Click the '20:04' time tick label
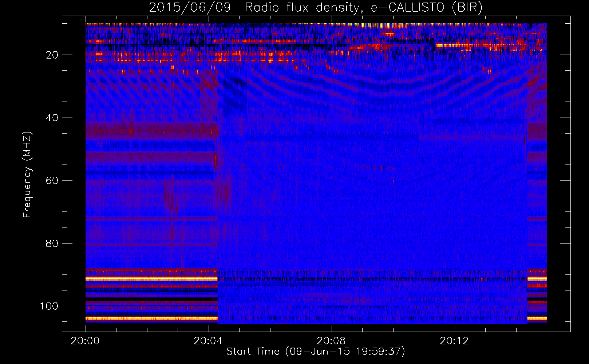589x364 pixels. coord(208,341)
